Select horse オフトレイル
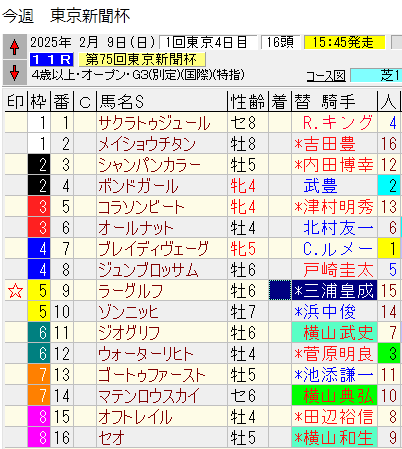The image size is (402, 449). (135, 417)
